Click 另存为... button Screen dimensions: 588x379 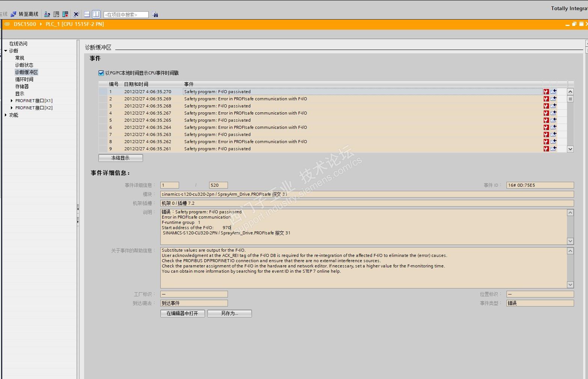tap(229, 313)
